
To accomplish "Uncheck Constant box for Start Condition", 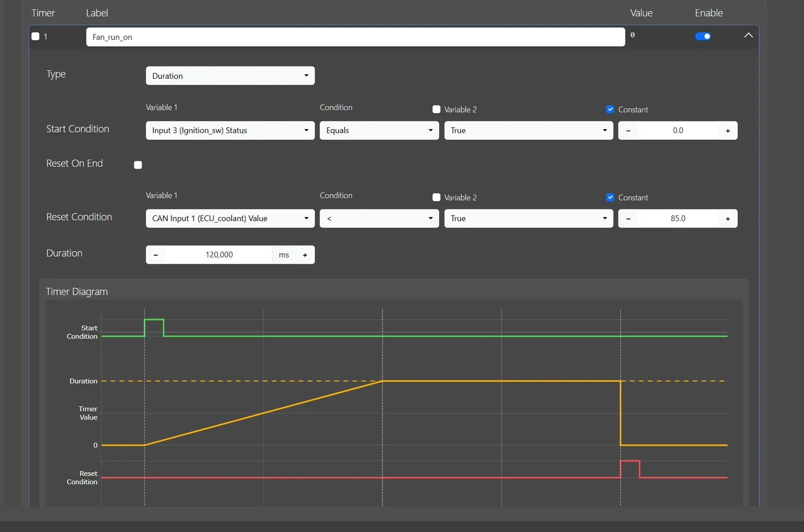I will [x=610, y=110].
